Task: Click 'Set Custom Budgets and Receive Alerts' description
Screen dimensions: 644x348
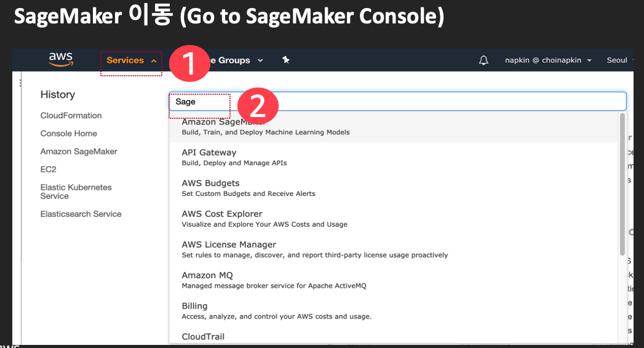Action: (x=248, y=193)
